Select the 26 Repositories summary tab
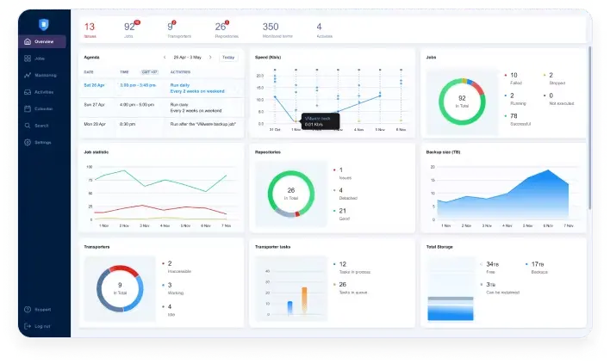Screen dimensions: 610x364 (227, 30)
